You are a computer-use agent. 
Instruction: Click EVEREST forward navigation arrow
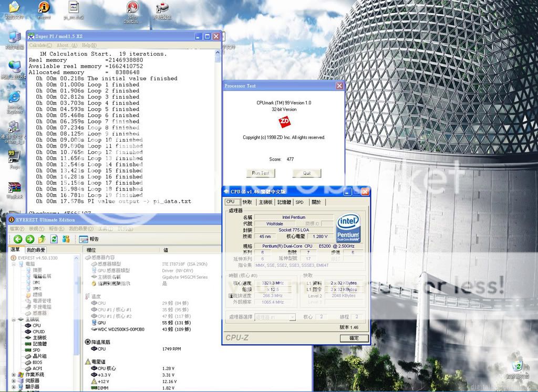point(30,239)
